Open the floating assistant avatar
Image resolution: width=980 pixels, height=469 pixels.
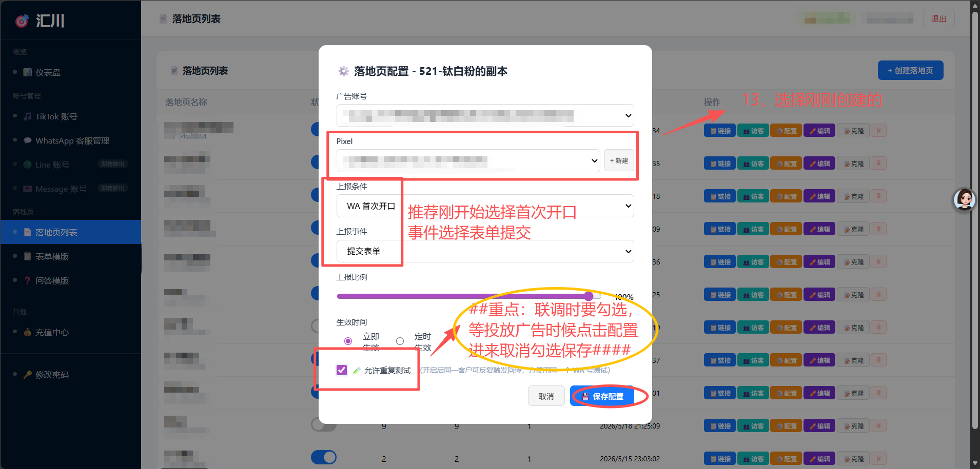[964, 200]
